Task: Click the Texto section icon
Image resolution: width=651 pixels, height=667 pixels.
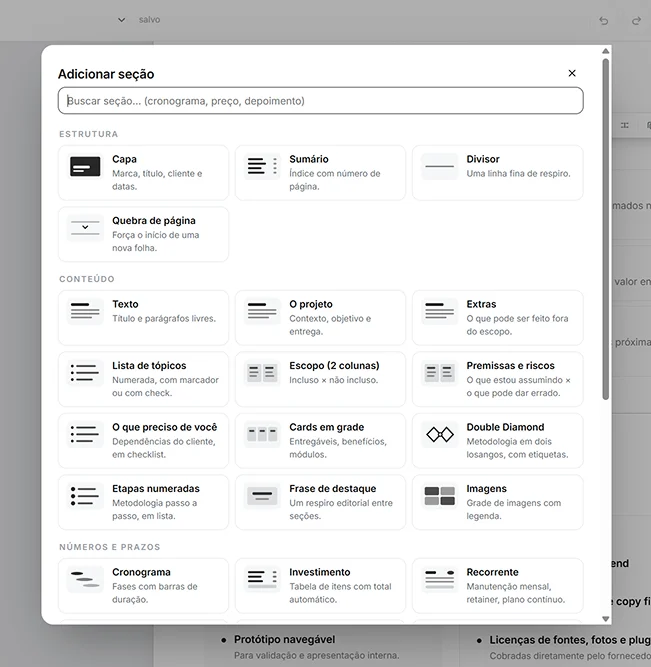Action: tap(85, 311)
